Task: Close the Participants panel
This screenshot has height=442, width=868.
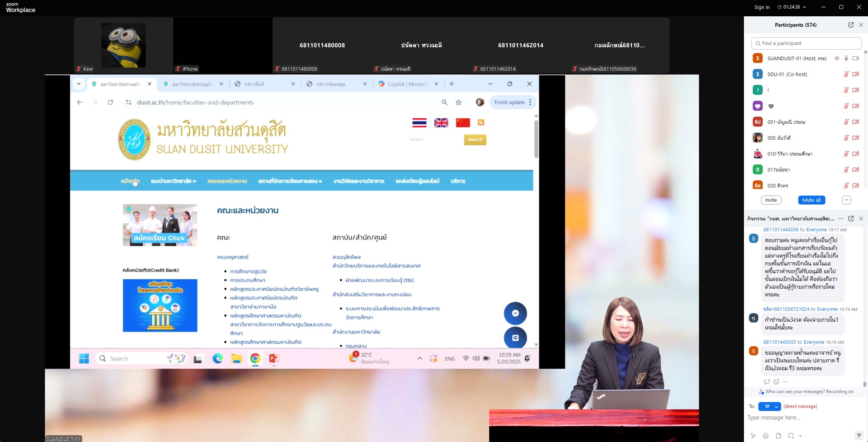Action: (x=861, y=25)
